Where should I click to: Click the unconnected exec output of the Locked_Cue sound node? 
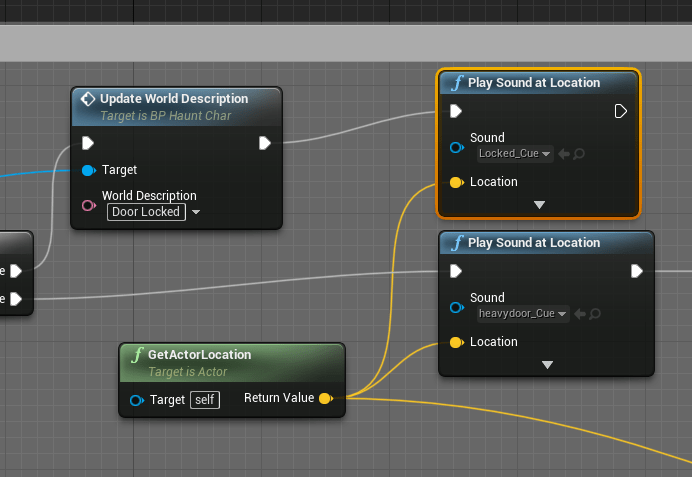tap(621, 111)
